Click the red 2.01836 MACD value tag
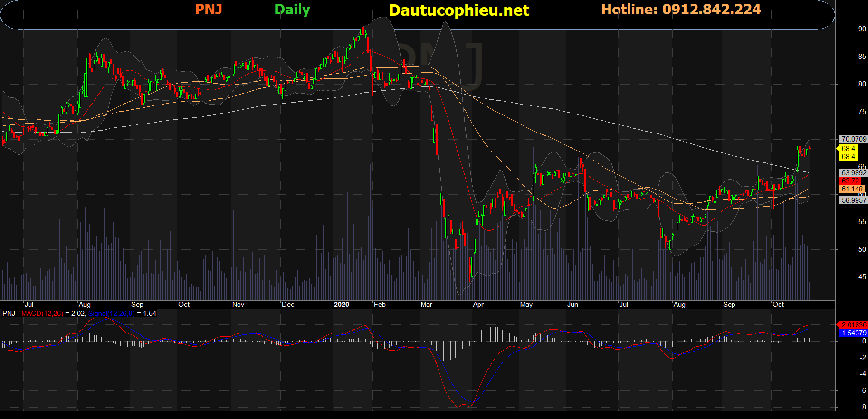 pos(854,325)
